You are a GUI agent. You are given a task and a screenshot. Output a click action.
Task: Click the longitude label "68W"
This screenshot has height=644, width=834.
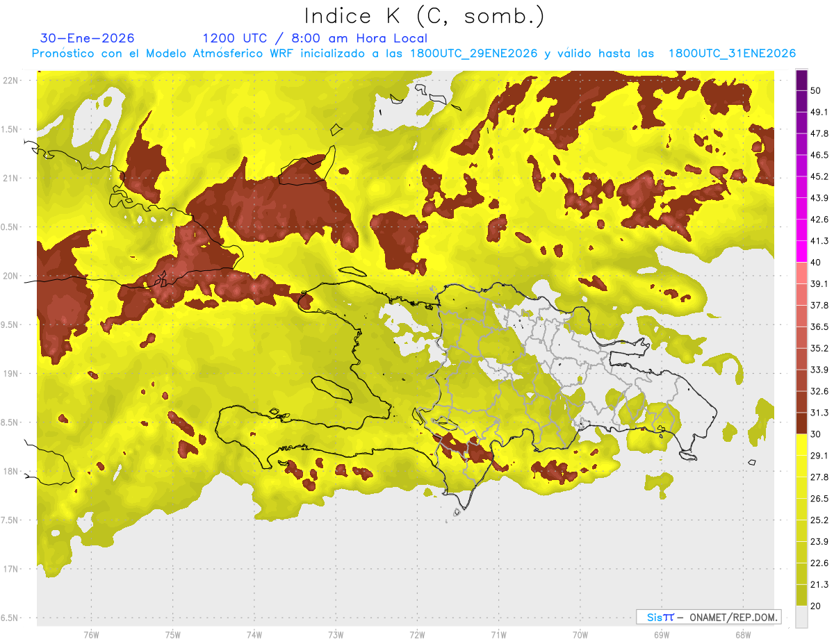(x=743, y=634)
